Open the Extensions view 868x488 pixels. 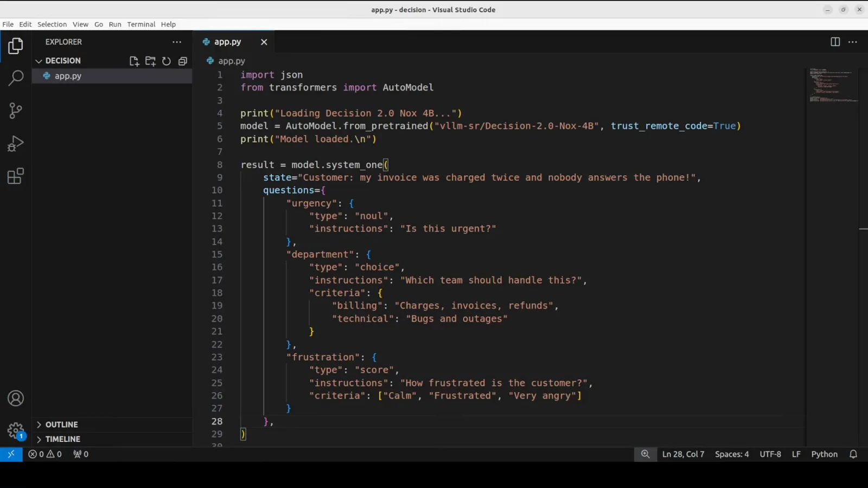[x=16, y=176]
